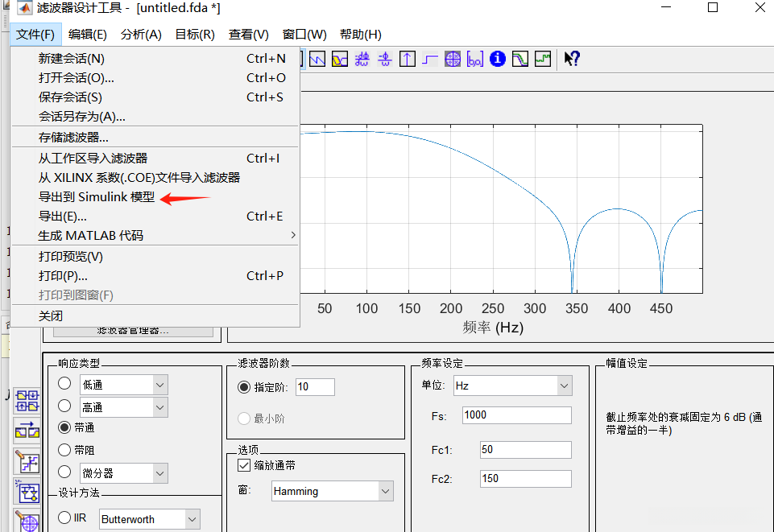Choose 打印预览(V) menu entry

[x=155, y=257]
